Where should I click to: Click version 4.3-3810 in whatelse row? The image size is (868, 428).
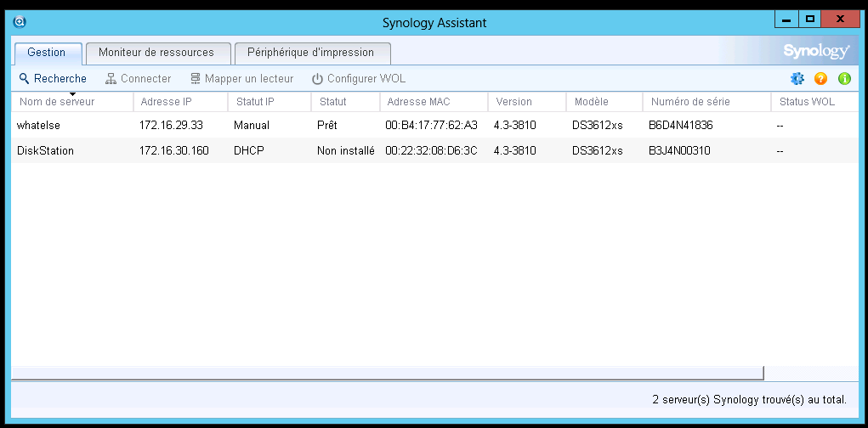pos(515,126)
